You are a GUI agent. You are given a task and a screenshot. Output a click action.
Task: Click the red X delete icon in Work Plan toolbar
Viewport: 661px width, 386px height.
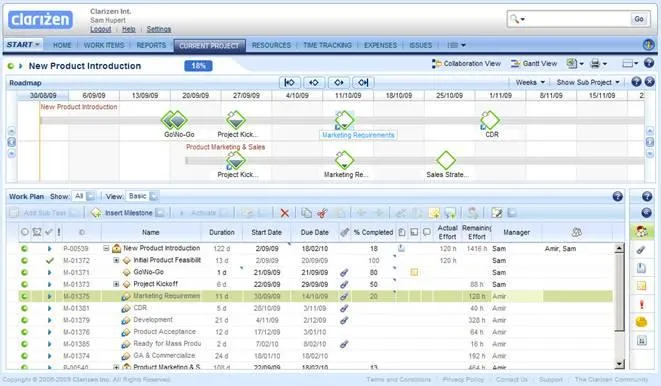click(285, 213)
